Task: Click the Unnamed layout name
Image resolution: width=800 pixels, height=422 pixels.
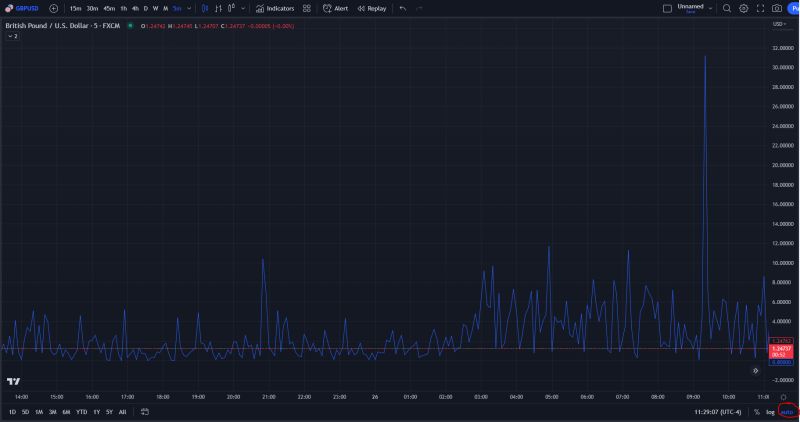Action: click(690, 8)
